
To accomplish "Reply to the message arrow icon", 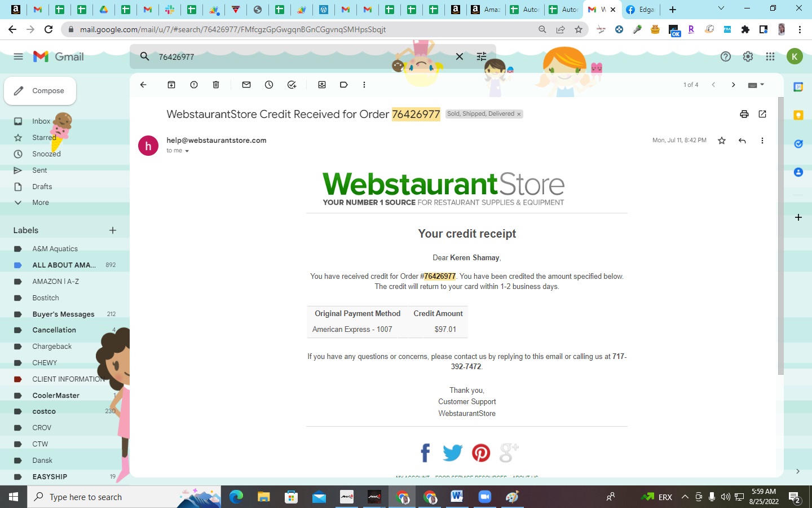I will (x=742, y=141).
